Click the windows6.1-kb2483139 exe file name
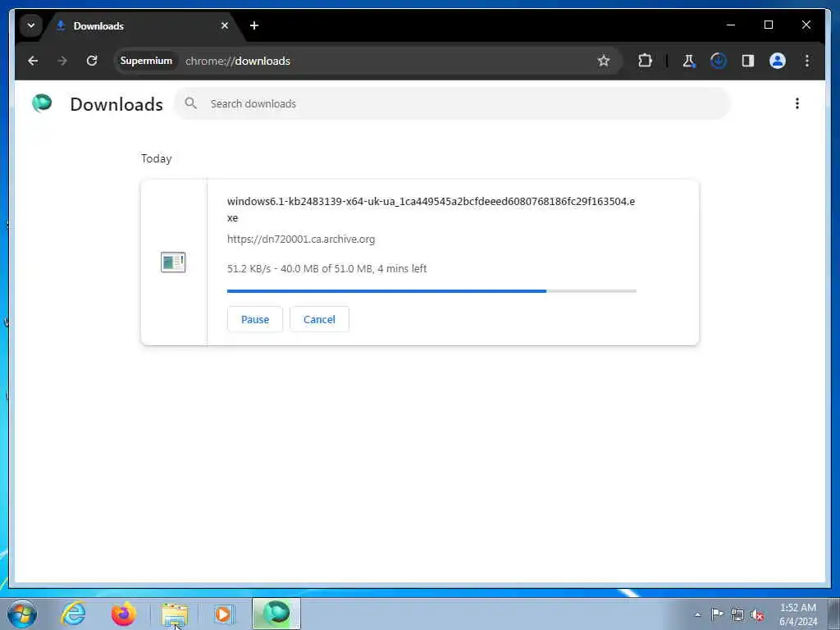The height and width of the screenshot is (630, 840). coord(431,209)
